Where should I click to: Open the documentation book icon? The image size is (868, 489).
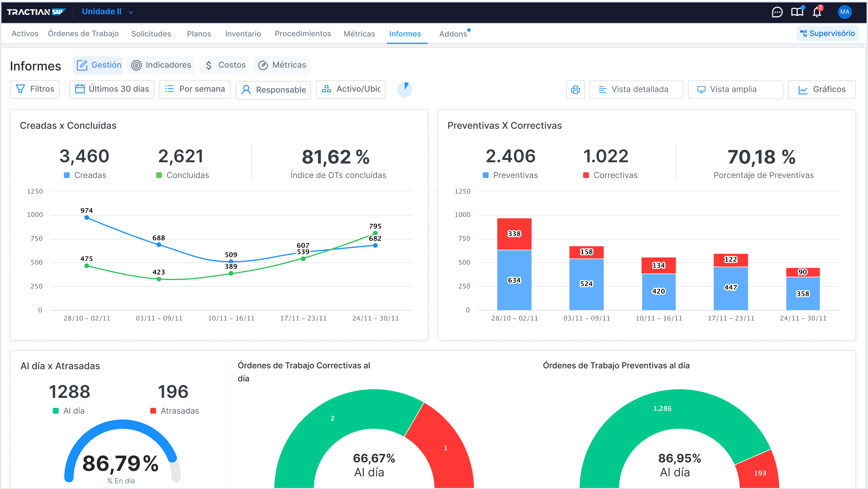point(797,12)
